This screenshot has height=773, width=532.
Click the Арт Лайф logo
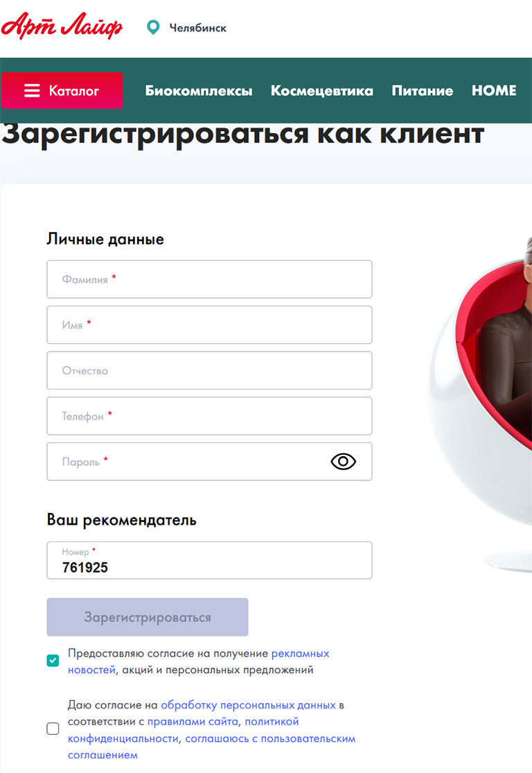(x=62, y=26)
